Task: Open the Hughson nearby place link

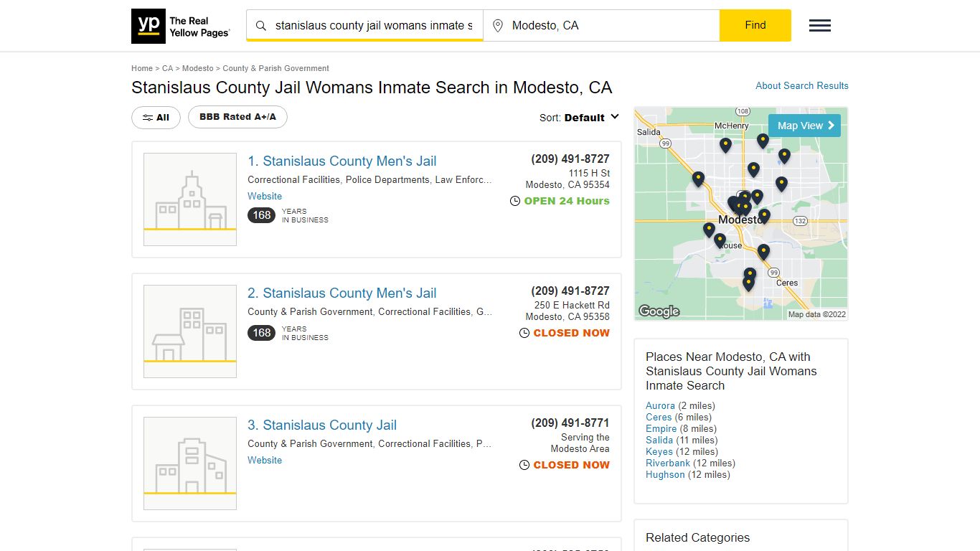Action: click(x=665, y=474)
